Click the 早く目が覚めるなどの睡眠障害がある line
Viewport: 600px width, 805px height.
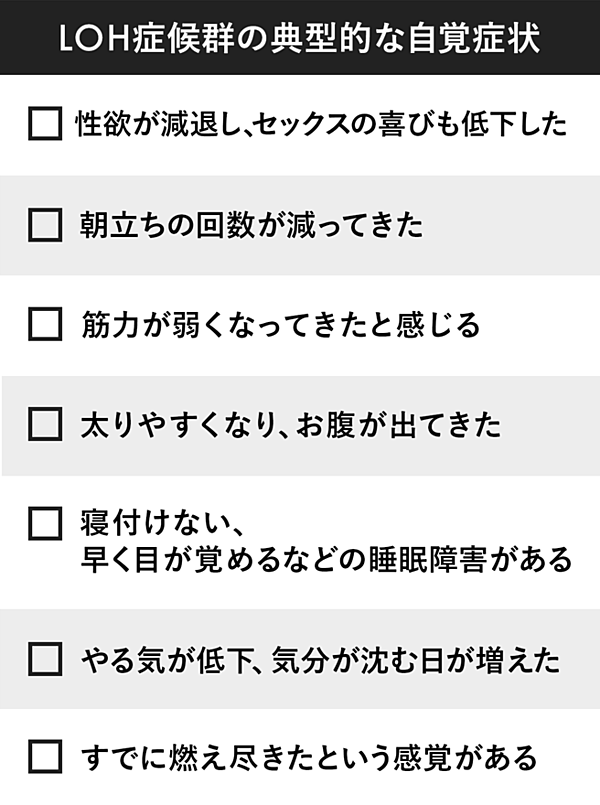click(x=325, y=558)
